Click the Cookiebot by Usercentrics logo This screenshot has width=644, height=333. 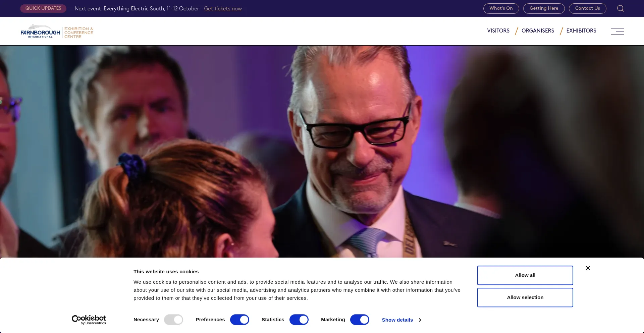(x=89, y=320)
